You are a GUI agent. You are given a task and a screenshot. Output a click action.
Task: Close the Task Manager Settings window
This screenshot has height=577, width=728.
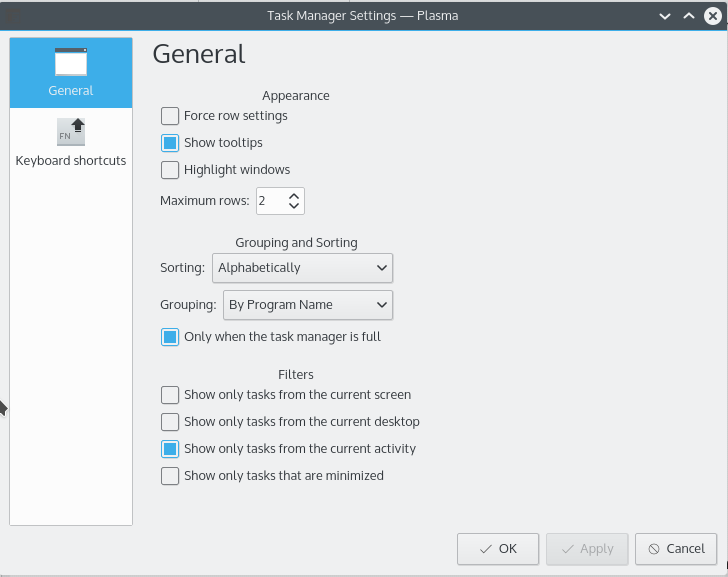712,16
